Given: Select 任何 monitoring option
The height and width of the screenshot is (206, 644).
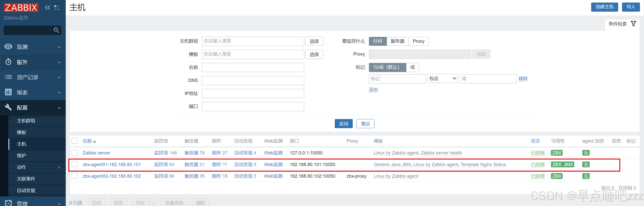Looking at the screenshot, I should coord(378,41).
